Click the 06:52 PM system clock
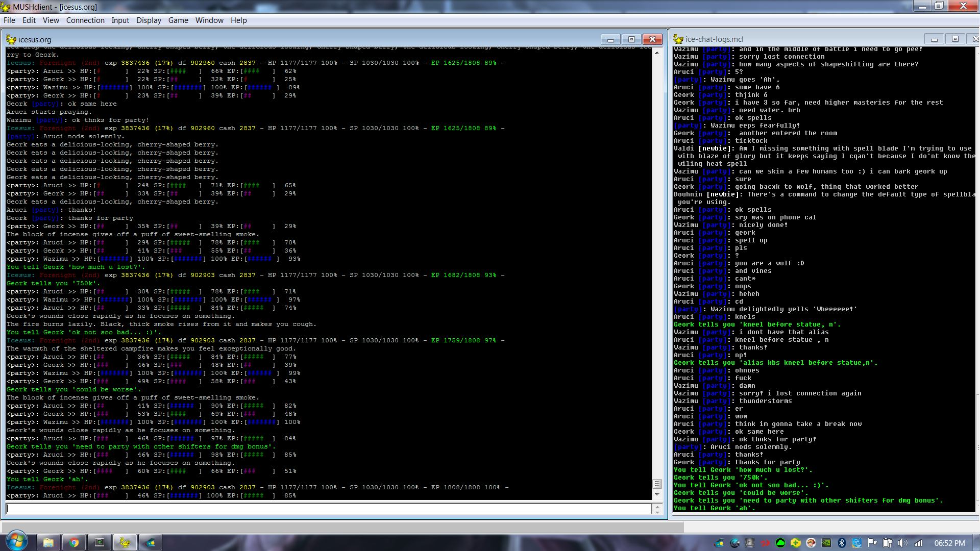Image resolution: width=980 pixels, height=551 pixels. (949, 543)
